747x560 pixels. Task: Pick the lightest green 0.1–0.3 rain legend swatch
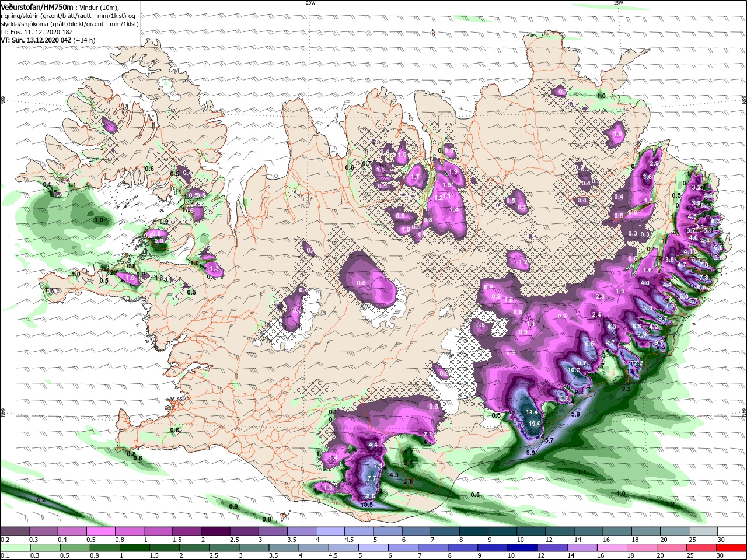15,548
